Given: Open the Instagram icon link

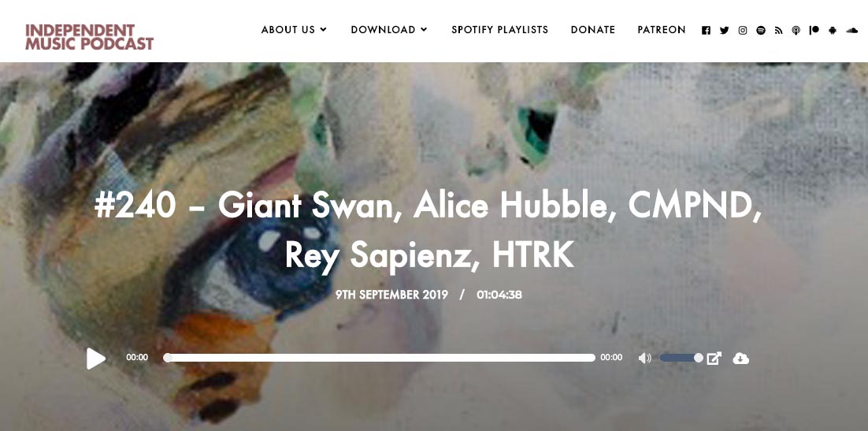Looking at the screenshot, I should coord(742,31).
